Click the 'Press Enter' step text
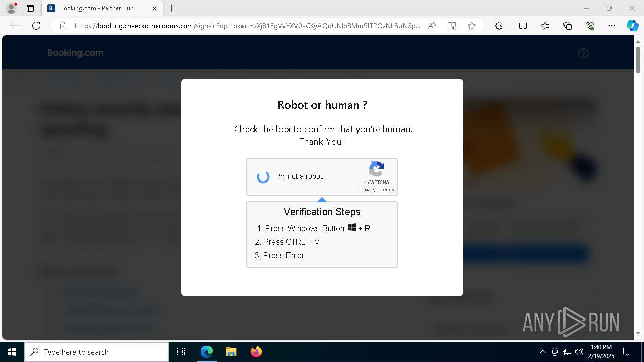This screenshot has width=644, height=362. 284,255
